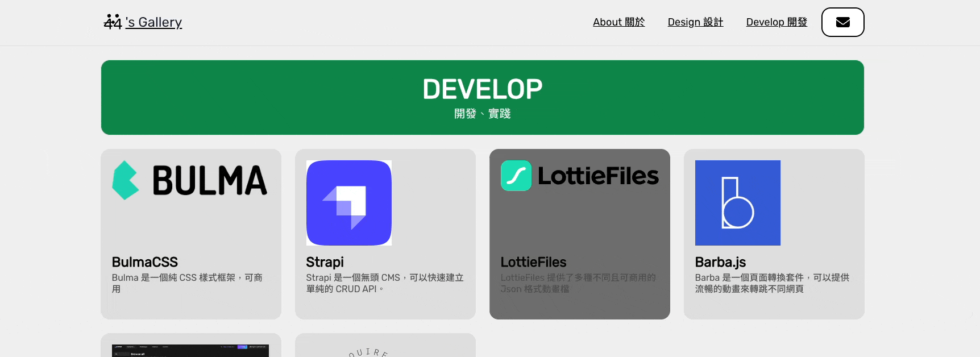Image resolution: width=980 pixels, height=357 pixels.
Task: Click the LottieFiles logo image
Action: (x=579, y=176)
